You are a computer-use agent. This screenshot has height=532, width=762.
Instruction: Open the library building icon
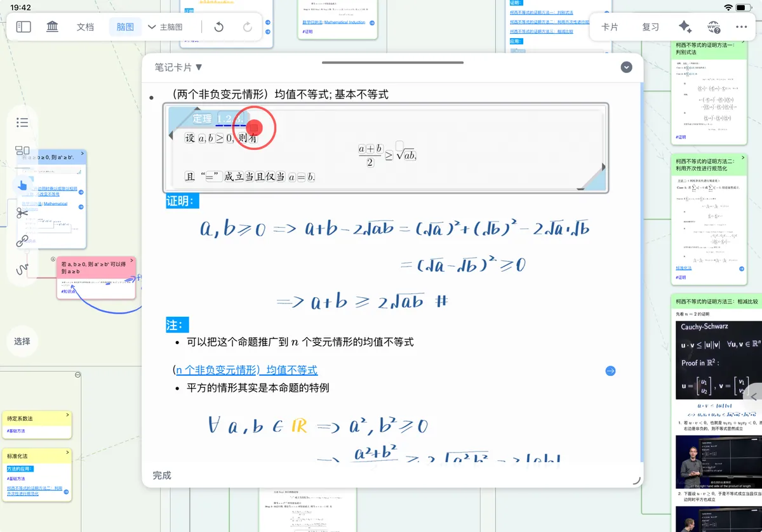coord(53,27)
